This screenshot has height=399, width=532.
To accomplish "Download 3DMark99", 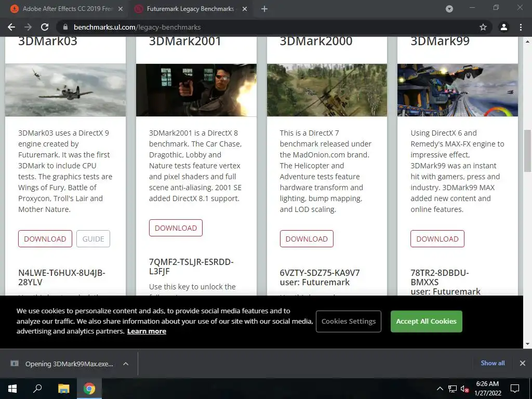I will [437, 239].
